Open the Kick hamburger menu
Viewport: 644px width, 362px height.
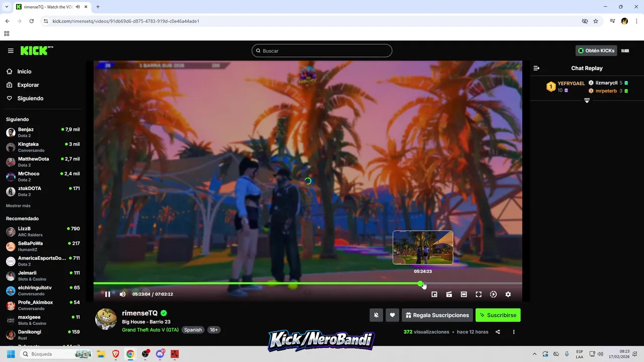11,51
